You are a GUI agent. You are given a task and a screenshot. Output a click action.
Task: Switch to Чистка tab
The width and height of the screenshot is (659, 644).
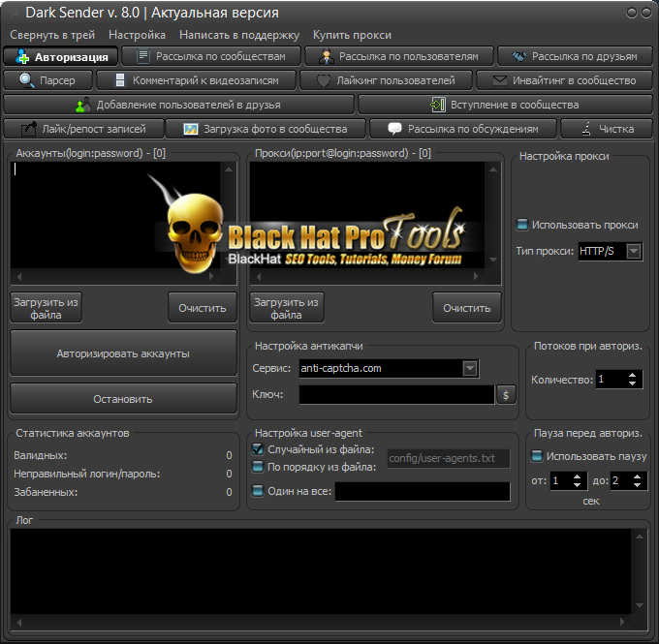pyautogui.click(x=607, y=129)
